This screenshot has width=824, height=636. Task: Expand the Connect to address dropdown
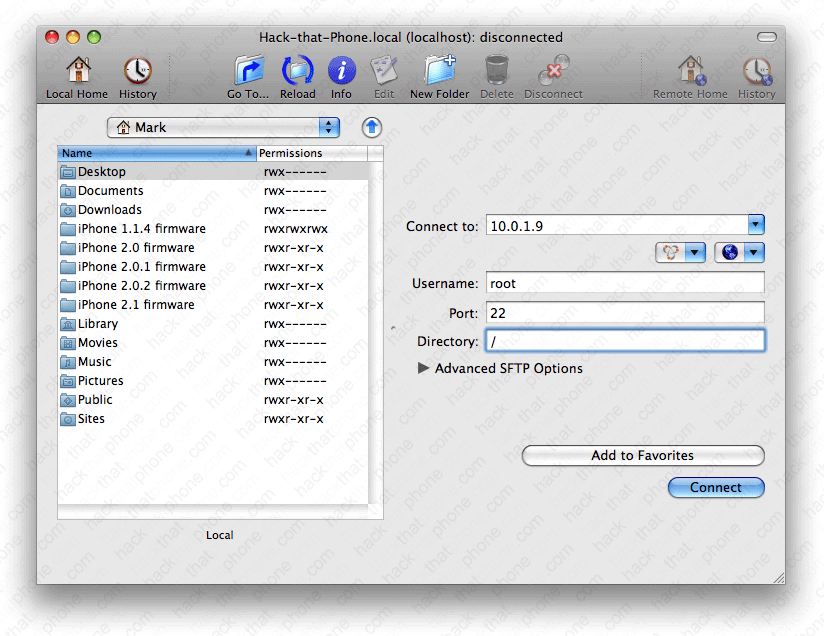(756, 225)
